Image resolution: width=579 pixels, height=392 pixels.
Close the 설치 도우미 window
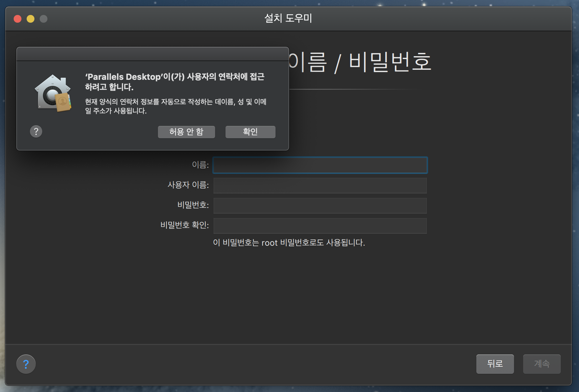pos(18,19)
